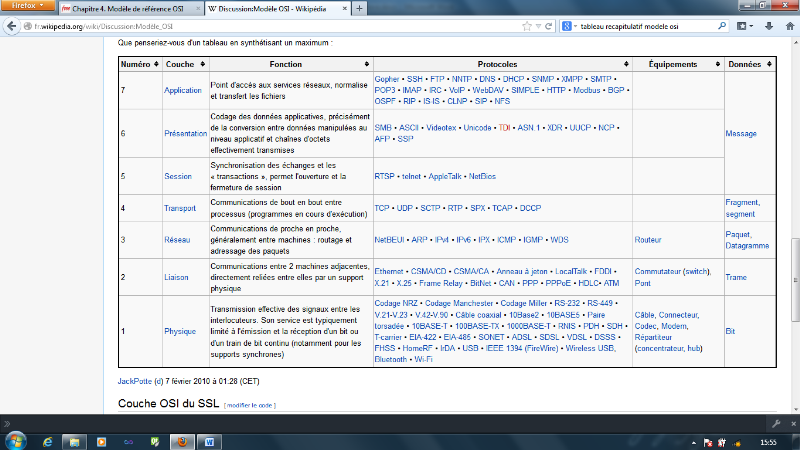Open the add-on bar wrench icon
Viewport: 800px width, 450px height.
(776, 423)
